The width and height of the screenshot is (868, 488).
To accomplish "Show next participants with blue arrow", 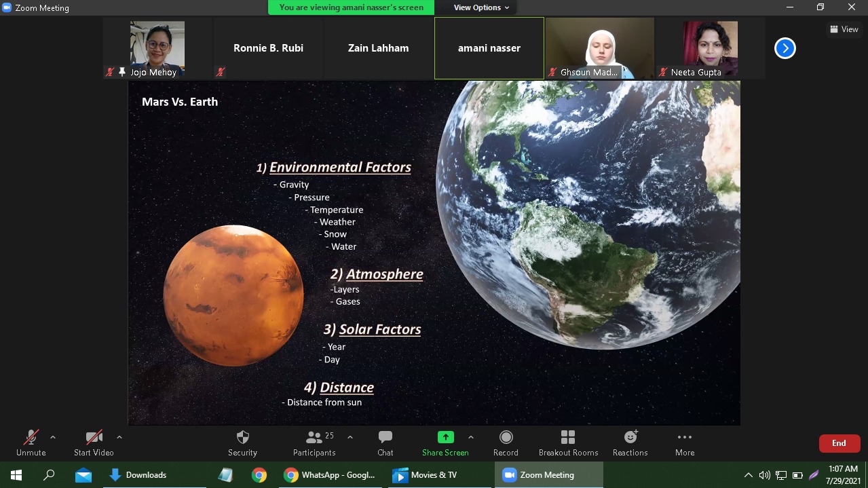I will (785, 48).
